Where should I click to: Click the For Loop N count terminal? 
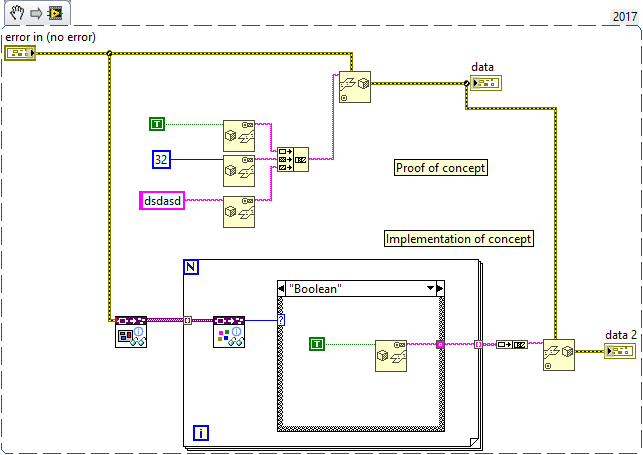click(x=191, y=267)
